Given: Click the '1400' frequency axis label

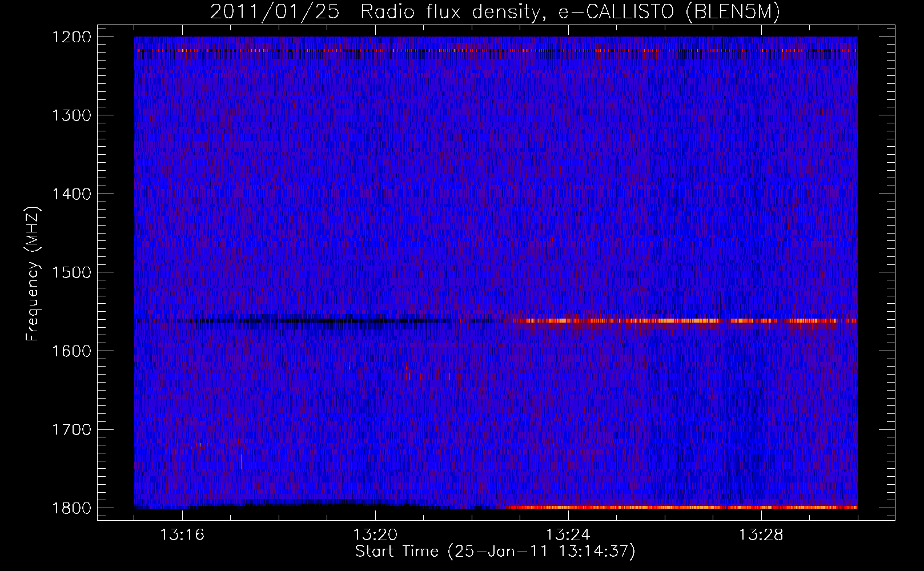Looking at the screenshot, I should [71, 194].
